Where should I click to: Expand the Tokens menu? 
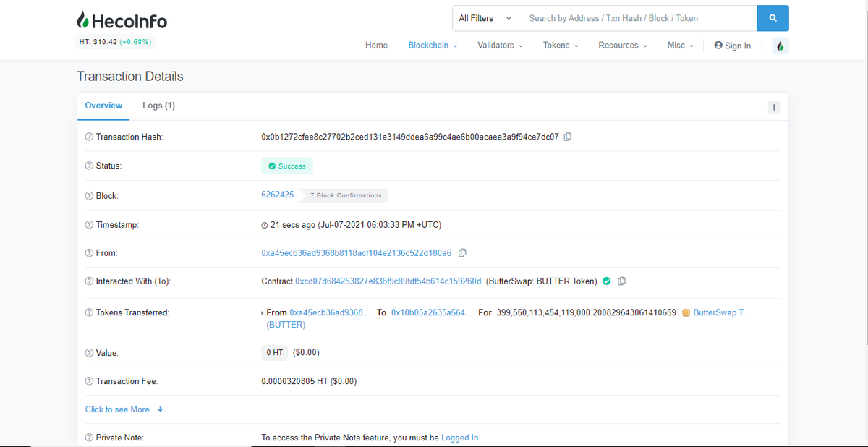point(561,46)
